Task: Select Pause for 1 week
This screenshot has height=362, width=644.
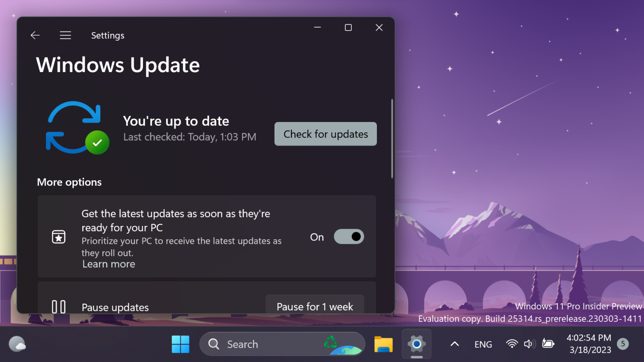Action: (314, 306)
